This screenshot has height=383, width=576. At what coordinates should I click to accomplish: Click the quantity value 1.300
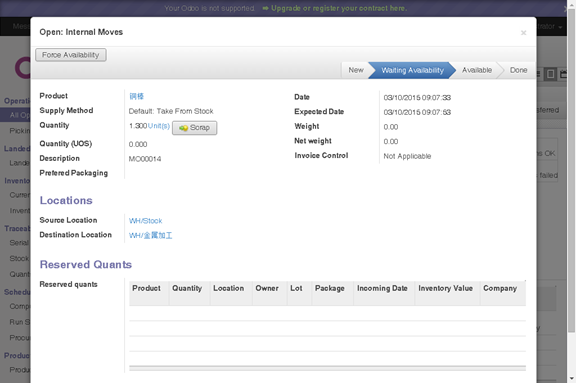click(138, 126)
